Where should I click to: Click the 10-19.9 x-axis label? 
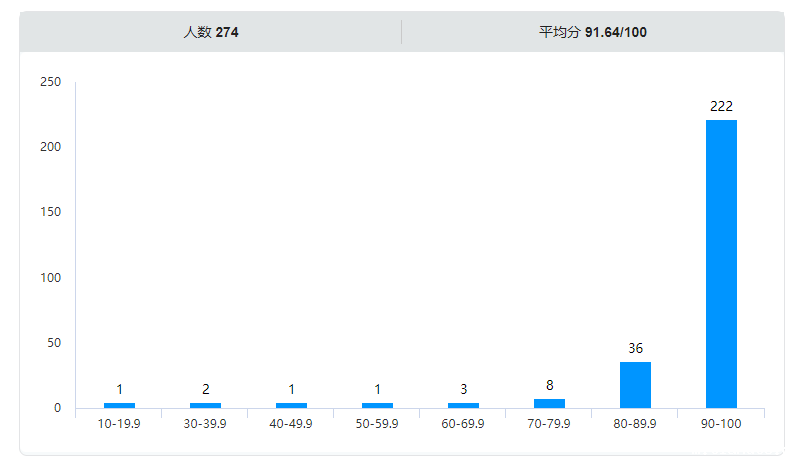coord(119,424)
